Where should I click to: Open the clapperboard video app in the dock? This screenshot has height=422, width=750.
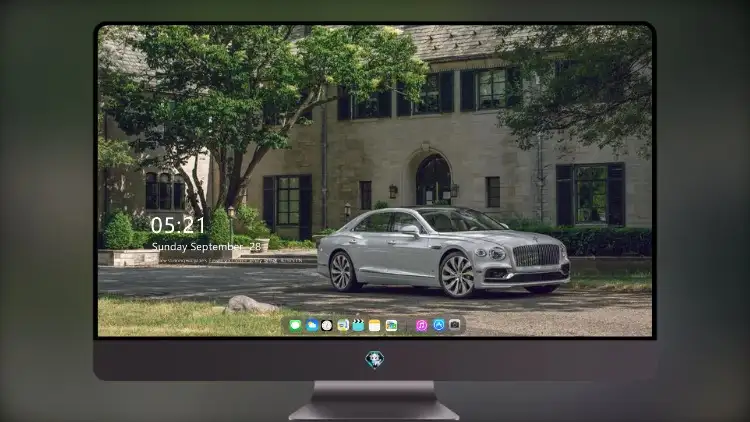coord(358,325)
